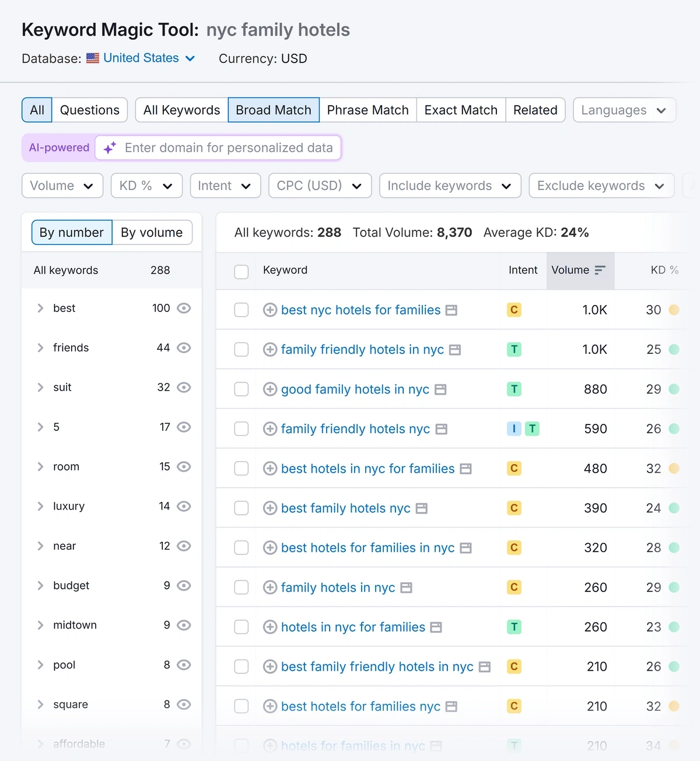Open the Include keywords dropdown

click(x=450, y=186)
